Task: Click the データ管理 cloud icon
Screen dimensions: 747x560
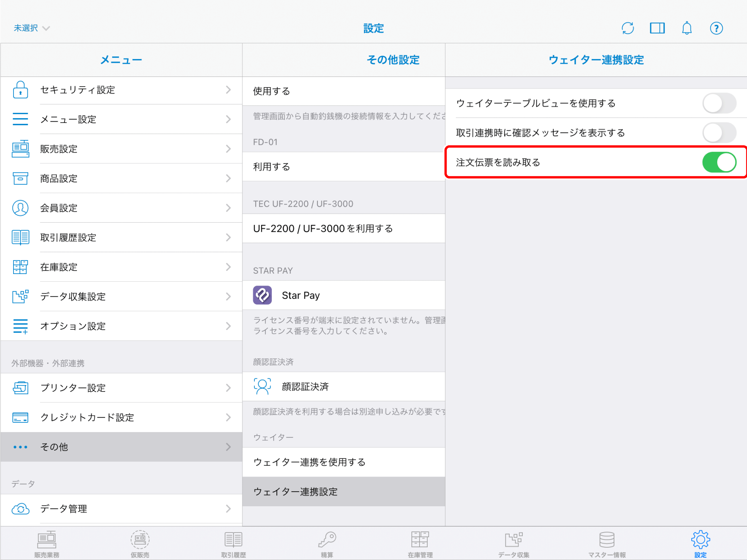Action: pyautogui.click(x=20, y=509)
